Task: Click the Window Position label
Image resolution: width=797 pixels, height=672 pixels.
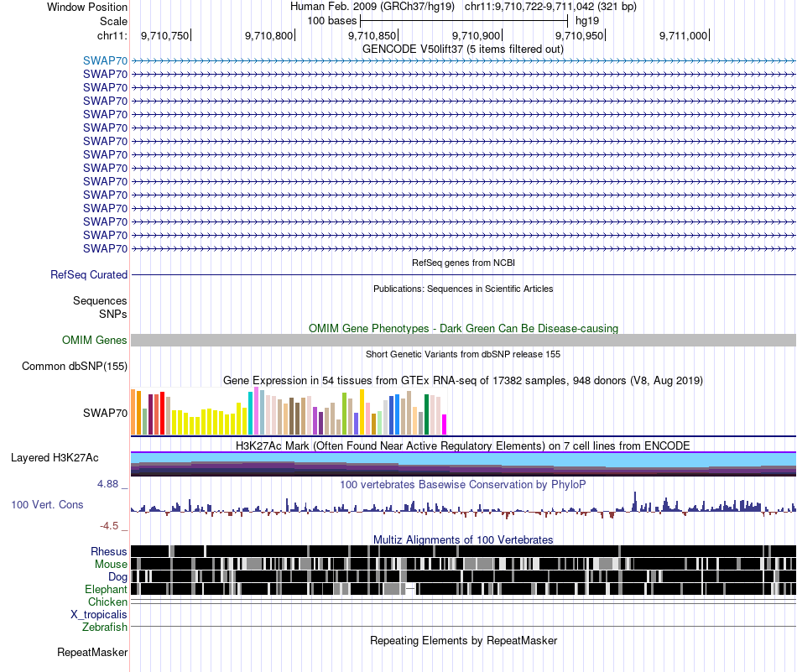Action: [x=87, y=7]
